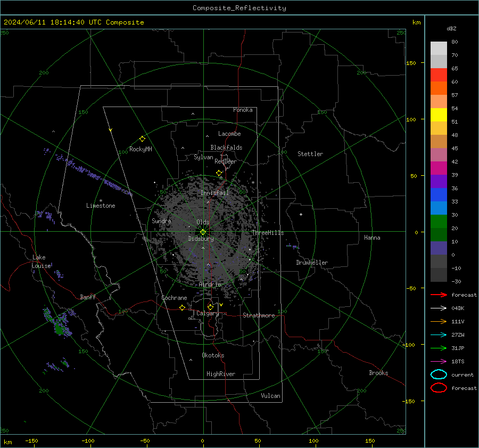
Task: Click the 27ZW legend label
Action: coord(458,335)
